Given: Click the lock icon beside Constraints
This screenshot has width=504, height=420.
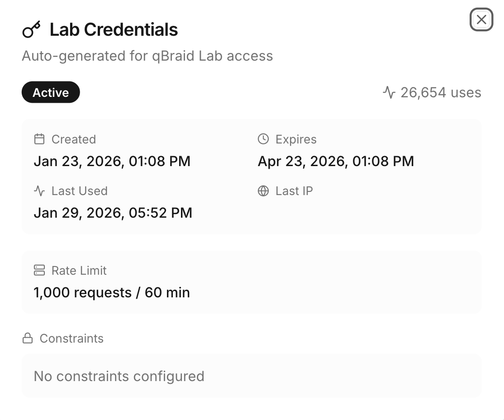Looking at the screenshot, I should tap(28, 339).
